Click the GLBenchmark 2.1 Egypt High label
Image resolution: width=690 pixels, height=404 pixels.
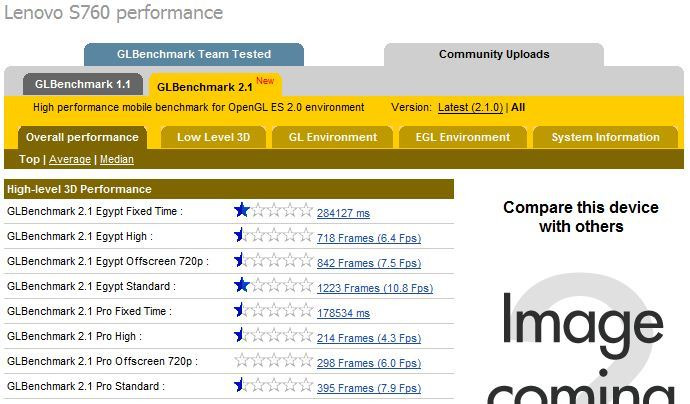click(80, 236)
